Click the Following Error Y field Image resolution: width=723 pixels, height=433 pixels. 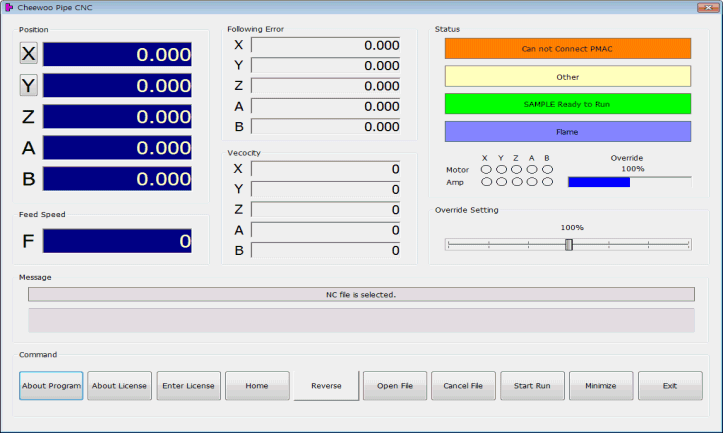point(326,65)
